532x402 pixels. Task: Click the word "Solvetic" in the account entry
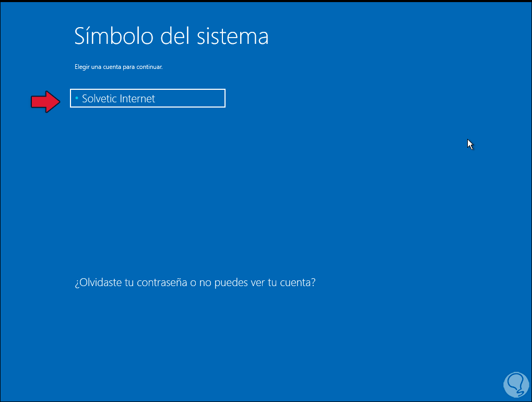[99, 99]
